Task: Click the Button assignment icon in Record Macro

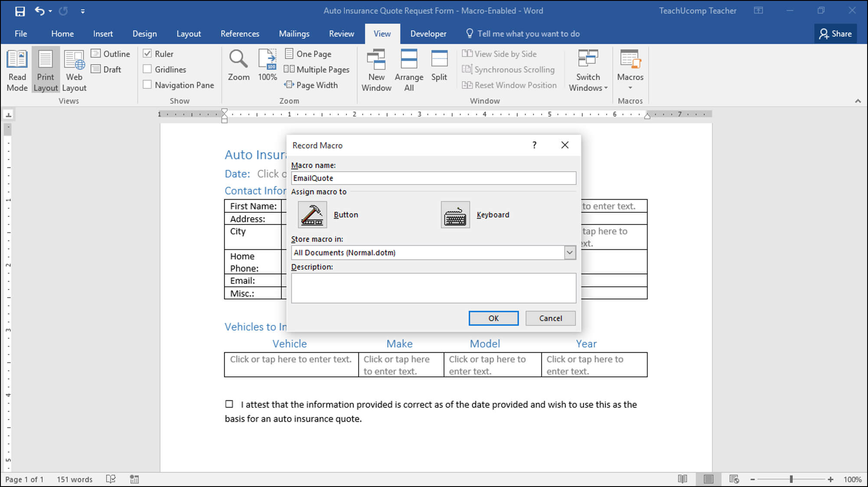Action: click(x=312, y=214)
